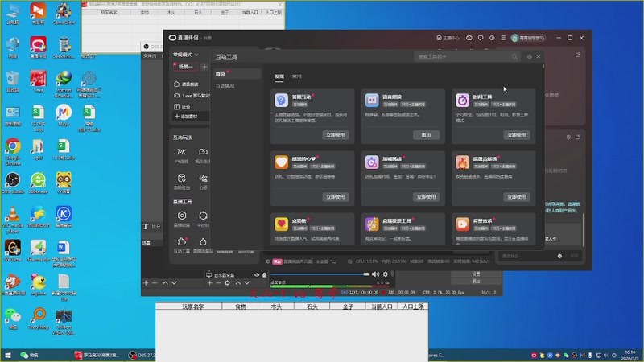Screen dimensions: 644x362
Task: Switch to OBS 27.2 taskbar button
Action: pos(142,355)
